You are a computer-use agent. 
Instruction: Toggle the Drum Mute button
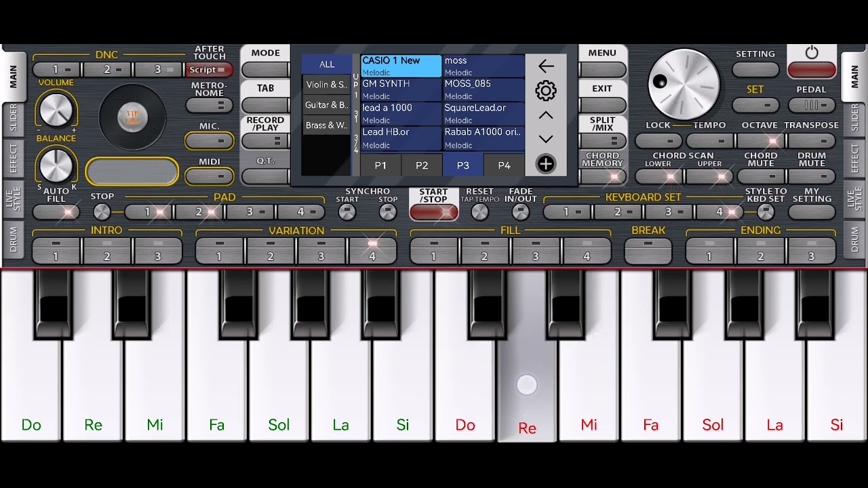[812, 176]
